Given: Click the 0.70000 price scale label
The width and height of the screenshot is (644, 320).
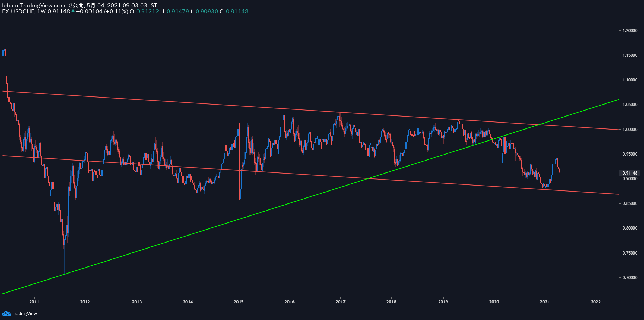Looking at the screenshot, I should (x=630, y=278).
